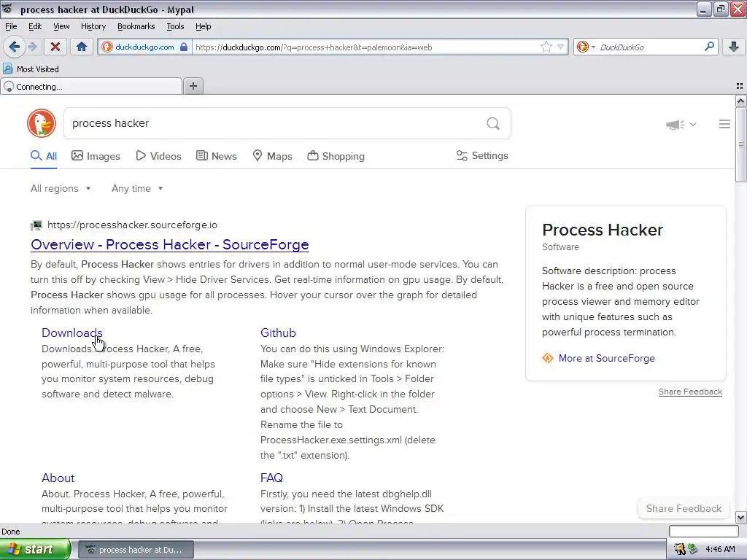747x560 pixels.
Task: Open Overview - Process Hacker - SourceForge result
Action: 169,244
